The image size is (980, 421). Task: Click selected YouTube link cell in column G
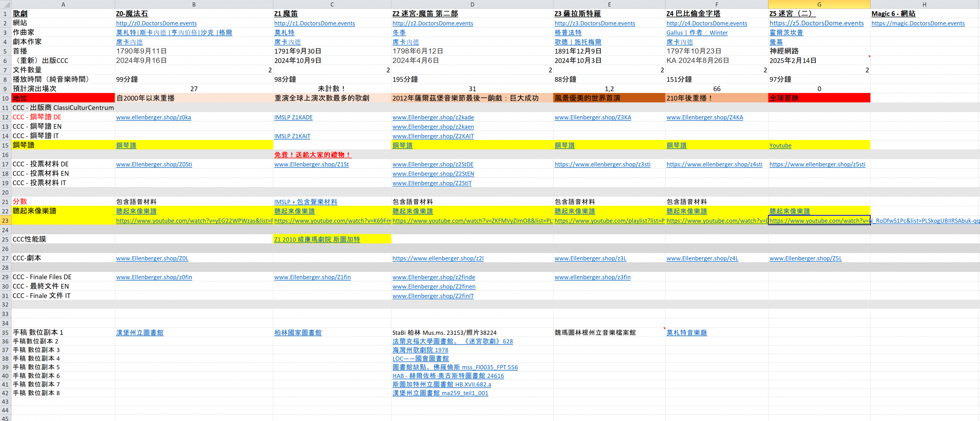819,221
